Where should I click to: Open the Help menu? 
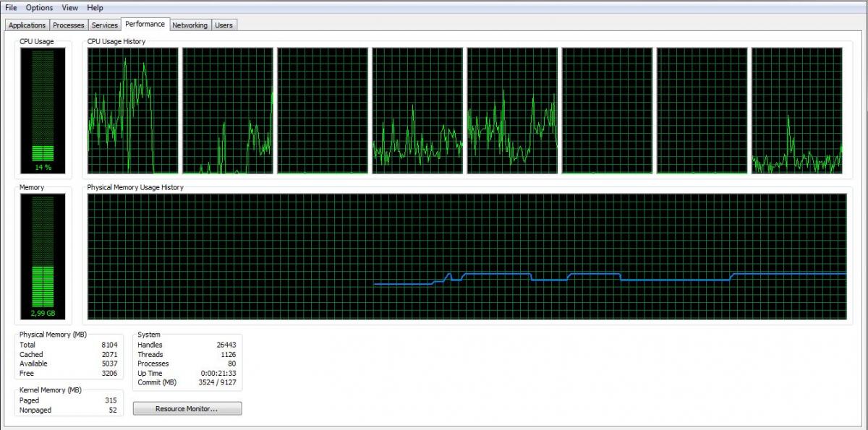(95, 7)
